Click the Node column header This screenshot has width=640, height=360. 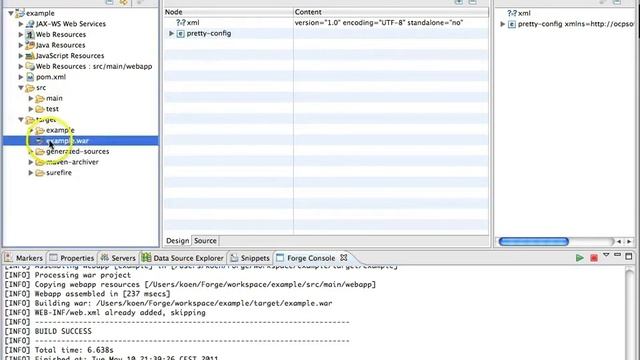point(228,12)
